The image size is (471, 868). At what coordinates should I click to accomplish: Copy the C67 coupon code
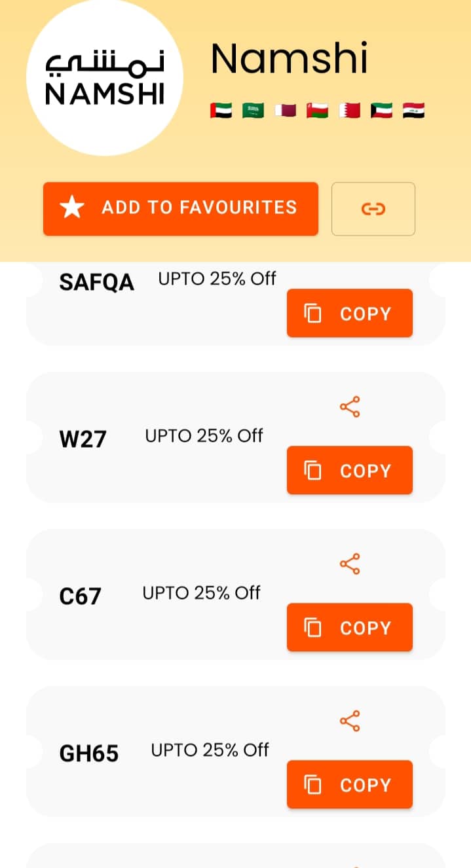(349, 628)
